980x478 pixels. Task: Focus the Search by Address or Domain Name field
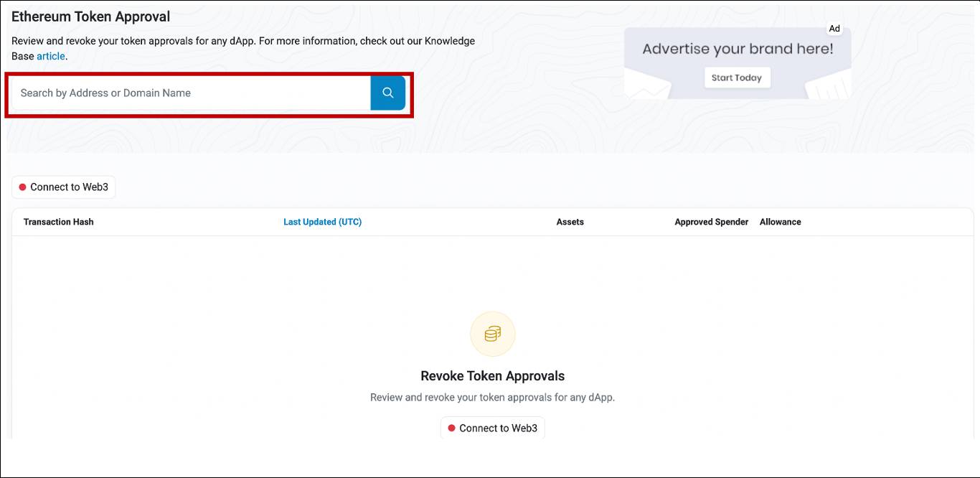191,93
